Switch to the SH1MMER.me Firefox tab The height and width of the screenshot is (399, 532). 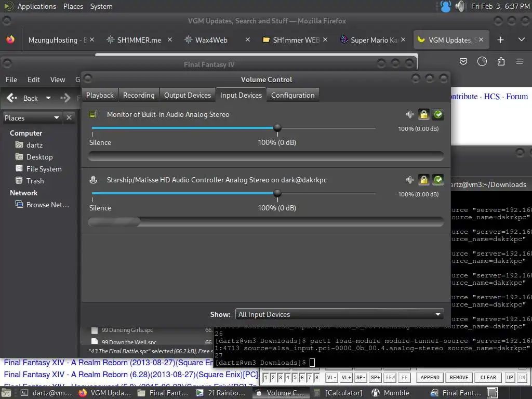(139, 40)
